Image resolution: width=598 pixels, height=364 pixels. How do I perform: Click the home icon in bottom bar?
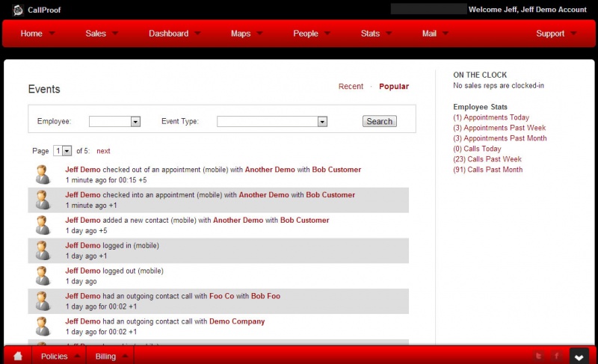(18, 356)
